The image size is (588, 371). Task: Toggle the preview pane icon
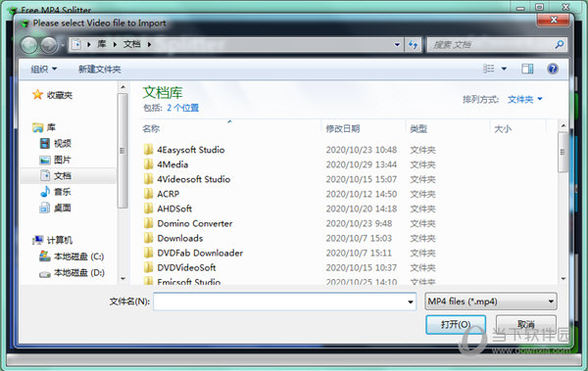[x=527, y=69]
